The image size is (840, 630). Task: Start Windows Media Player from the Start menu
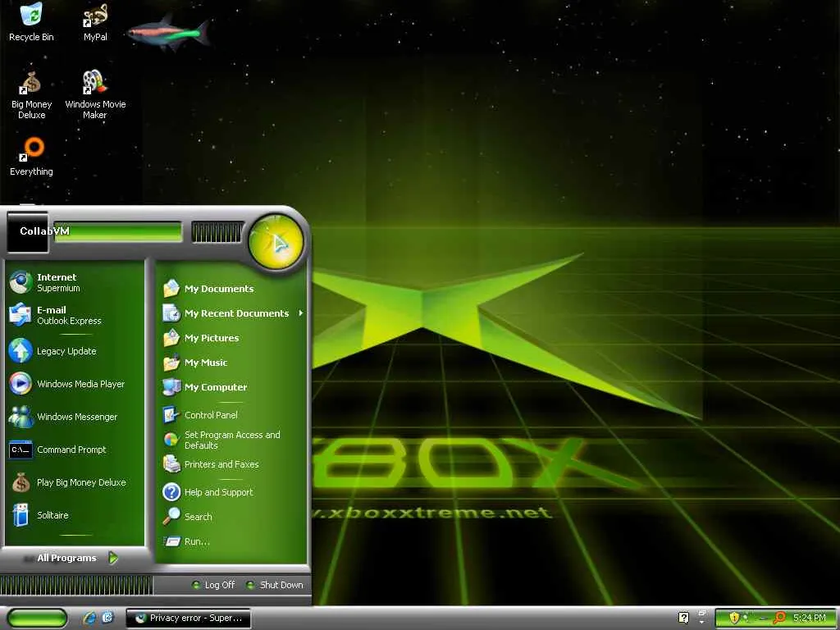pyautogui.click(x=75, y=384)
